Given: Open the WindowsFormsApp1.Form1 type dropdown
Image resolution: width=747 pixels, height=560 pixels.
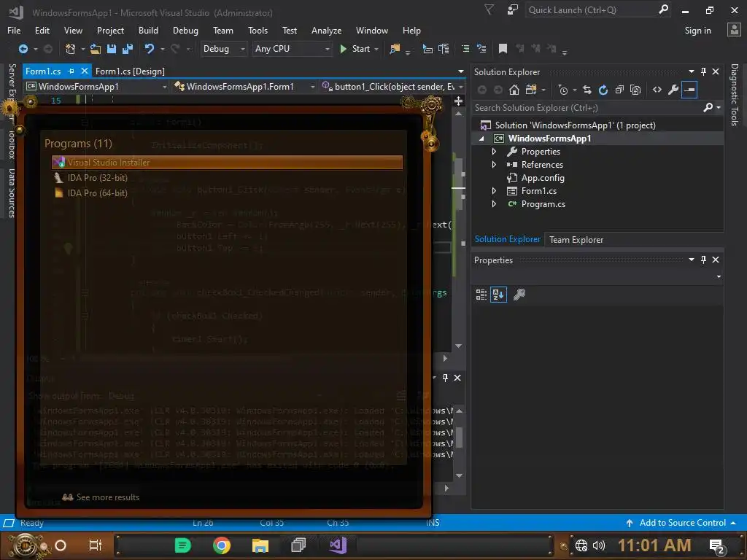Looking at the screenshot, I should (244, 86).
